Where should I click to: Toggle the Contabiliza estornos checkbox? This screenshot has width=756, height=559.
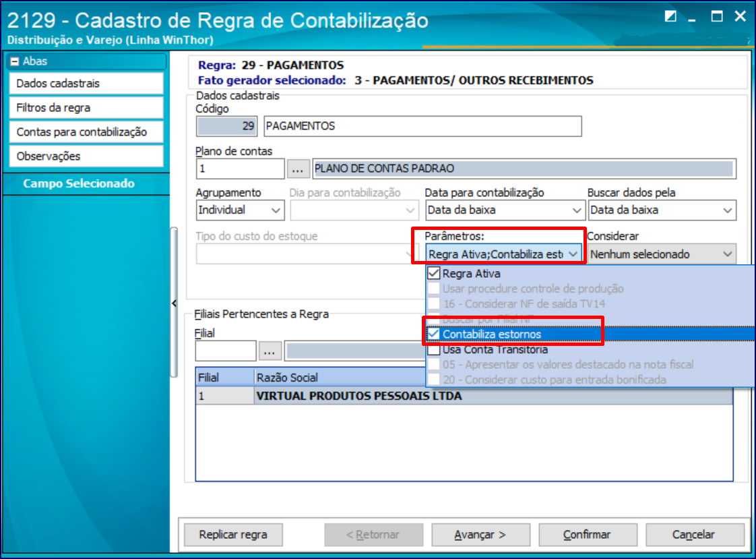[434, 334]
